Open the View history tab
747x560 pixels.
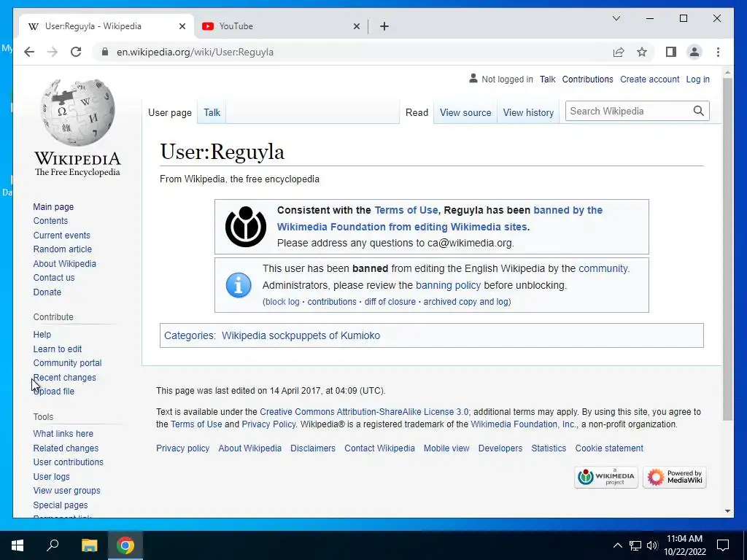528,113
